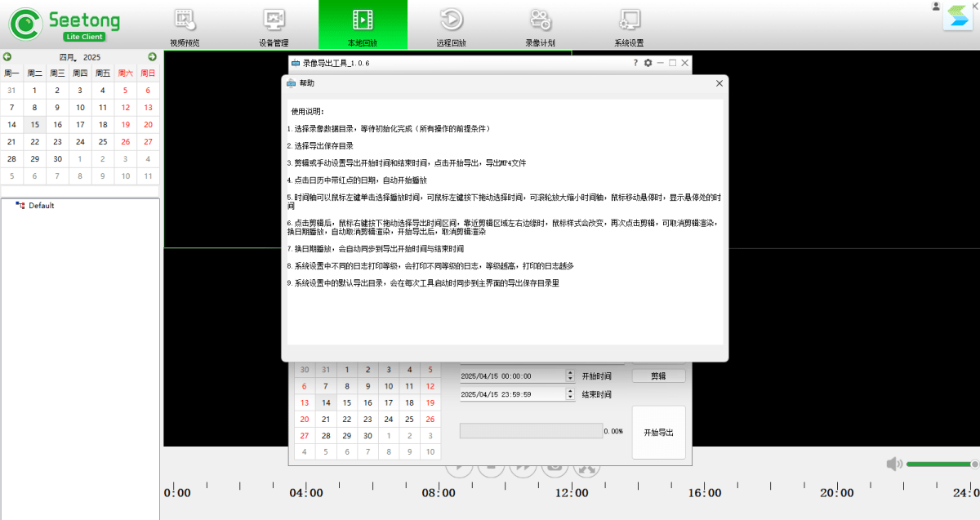Screen dimensions: 980x520
Task: Click the fullscreen expand playback icon
Action: point(586,469)
